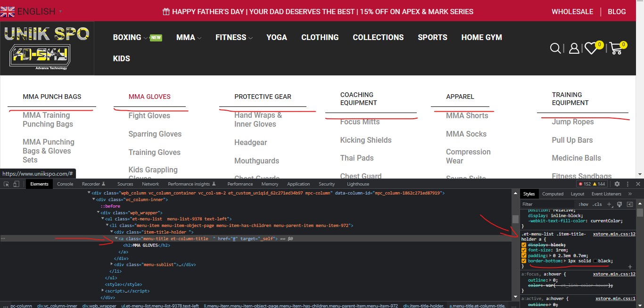Add new style rule plus icon
This screenshot has height=308, width=644.
609,204
